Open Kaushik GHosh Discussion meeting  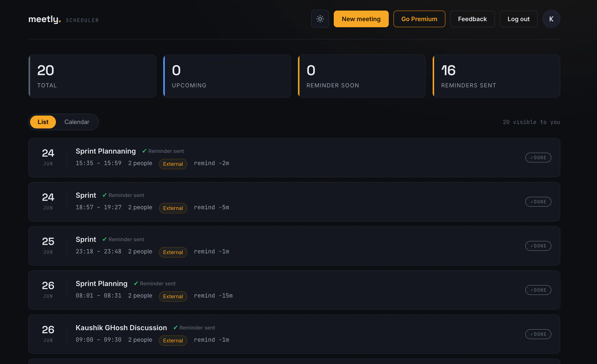(x=121, y=328)
